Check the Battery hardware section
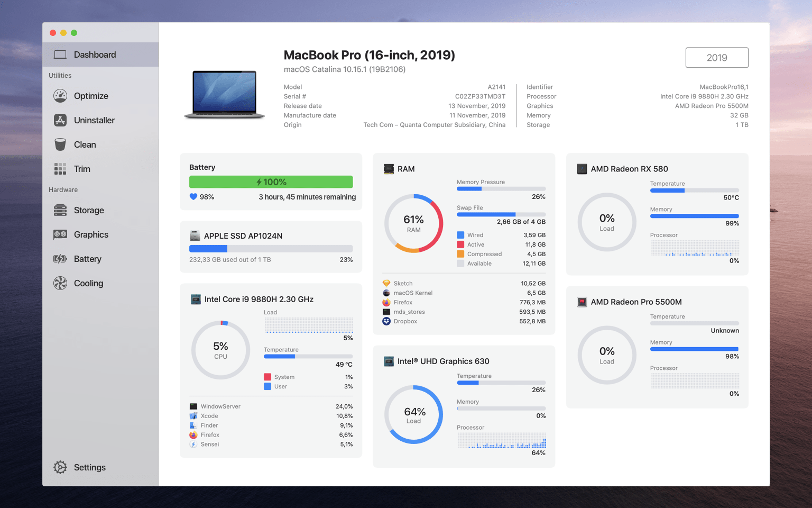812x508 pixels. click(x=87, y=259)
